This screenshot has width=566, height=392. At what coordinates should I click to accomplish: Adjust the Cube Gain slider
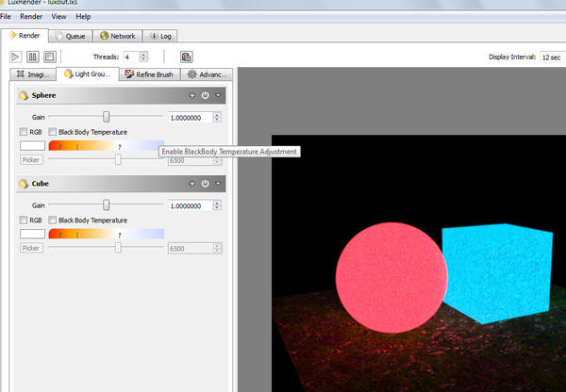click(106, 204)
